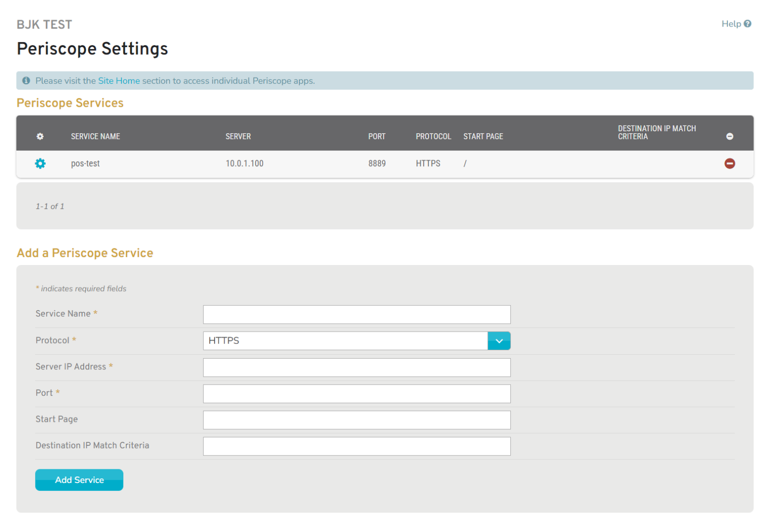Viewport: 770px width, 532px height.
Task: Click the Destination IP Match Criteria column header
Action: [656, 133]
